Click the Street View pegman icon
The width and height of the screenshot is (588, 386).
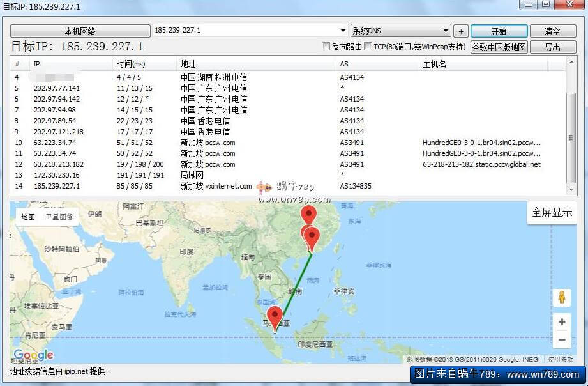click(561, 297)
